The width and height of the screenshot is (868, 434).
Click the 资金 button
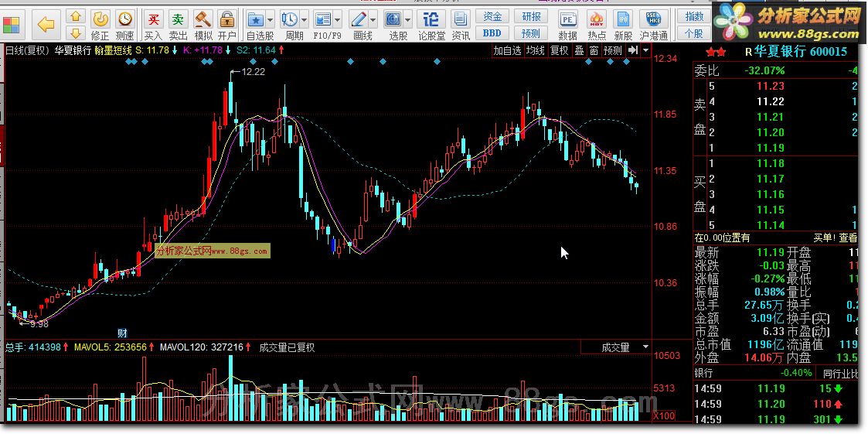coord(492,16)
